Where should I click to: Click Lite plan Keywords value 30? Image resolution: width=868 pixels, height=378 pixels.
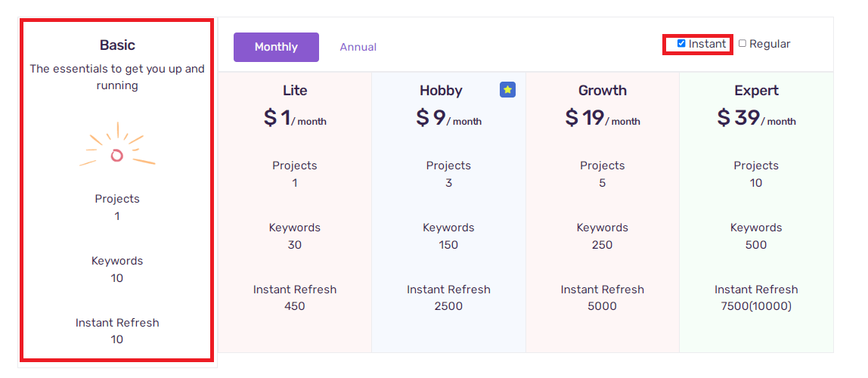pos(295,245)
